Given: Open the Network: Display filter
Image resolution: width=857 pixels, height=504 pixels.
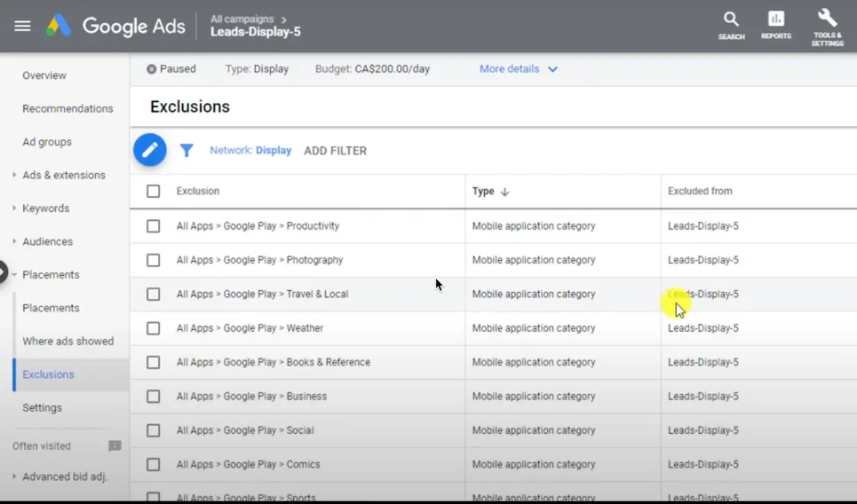Looking at the screenshot, I should pos(250,150).
